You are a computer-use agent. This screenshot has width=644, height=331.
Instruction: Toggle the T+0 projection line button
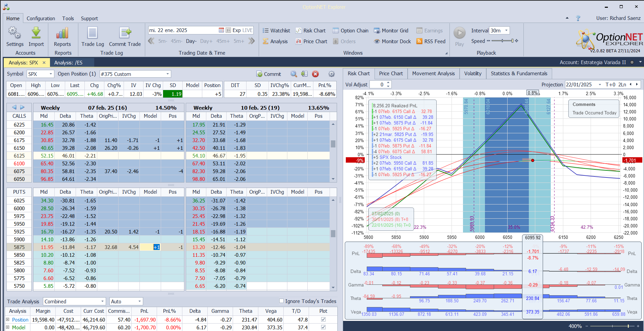[x=610, y=85]
